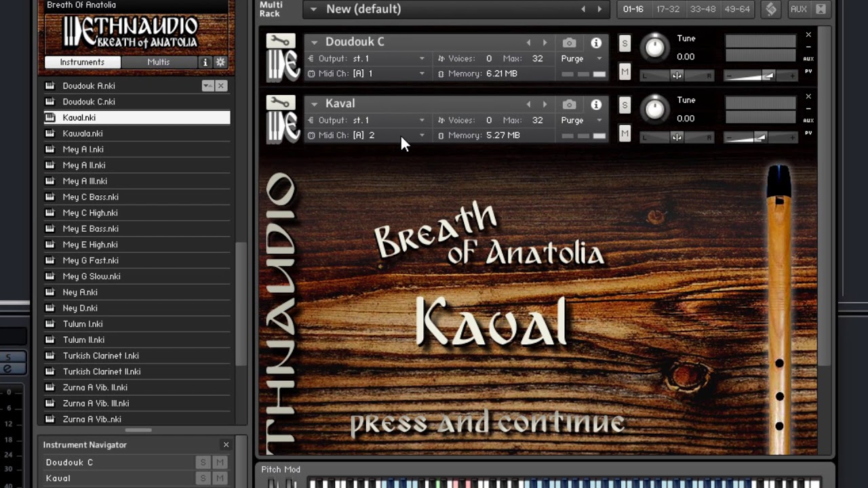Select rack page 49-64

pos(737,9)
